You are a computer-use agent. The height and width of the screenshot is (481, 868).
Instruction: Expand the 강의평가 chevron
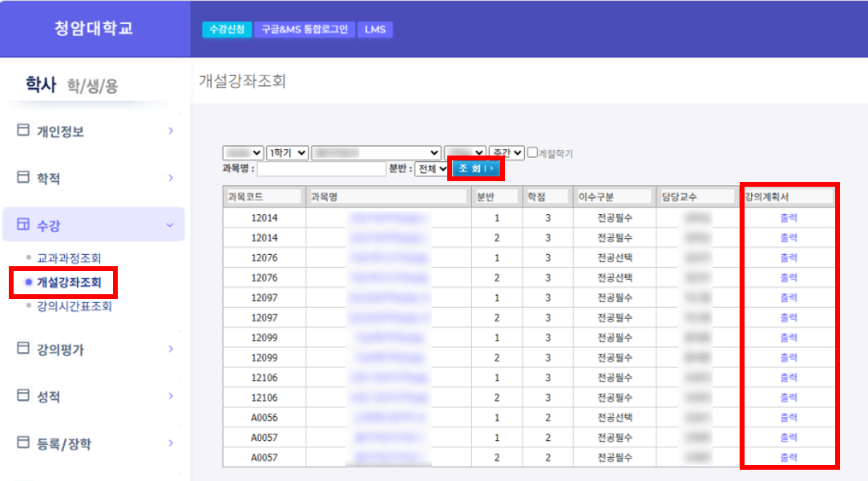click(x=171, y=349)
